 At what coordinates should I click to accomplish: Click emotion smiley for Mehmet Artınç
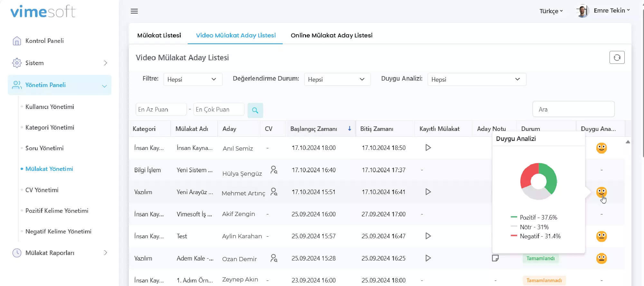(x=601, y=192)
